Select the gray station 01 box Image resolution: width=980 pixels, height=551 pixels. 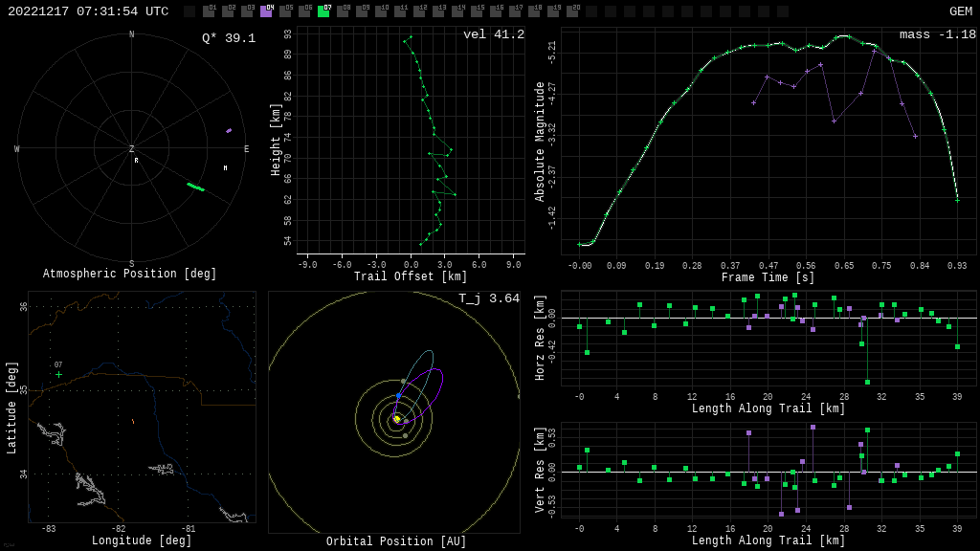[x=209, y=11]
